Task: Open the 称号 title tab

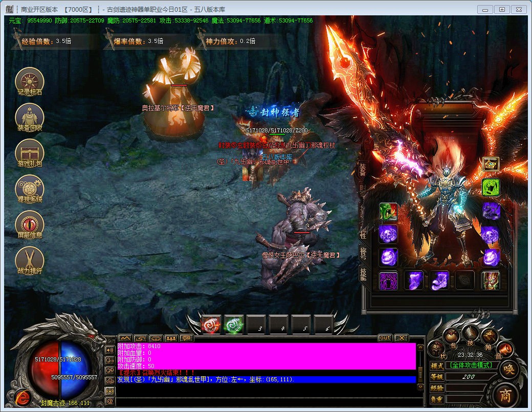Action: pyautogui.click(x=363, y=254)
